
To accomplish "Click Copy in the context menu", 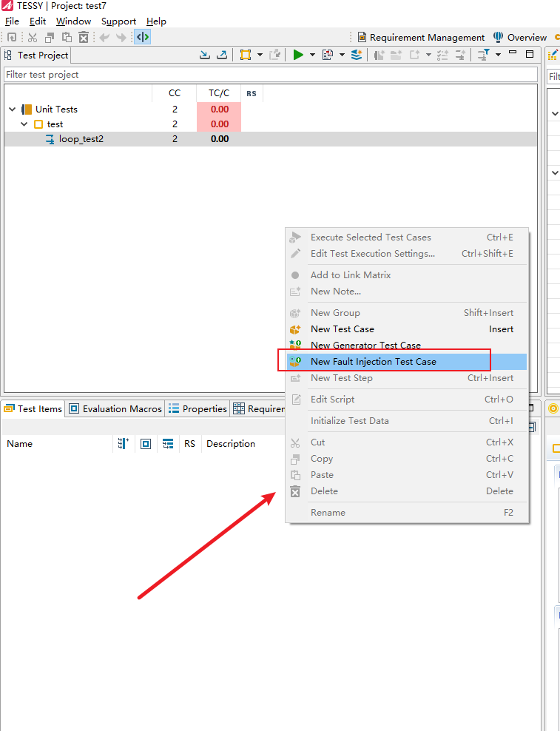I will tap(407, 459).
